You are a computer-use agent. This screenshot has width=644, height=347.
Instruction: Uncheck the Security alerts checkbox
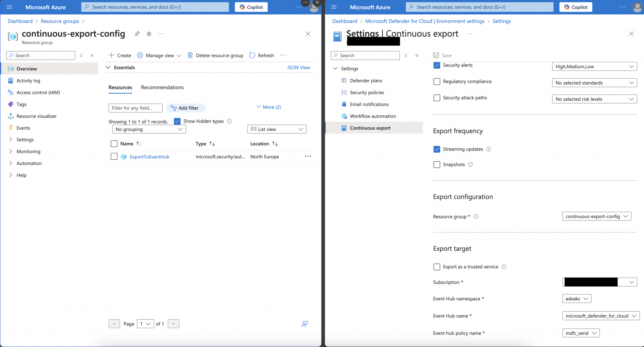click(437, 65)
